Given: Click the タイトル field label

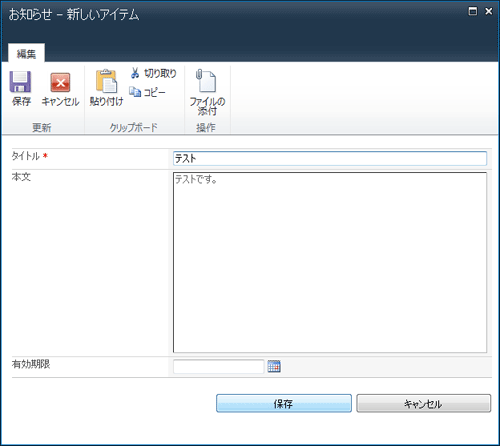Looking at the screenshot, I should pyautogui.click(x=26, y=156).
